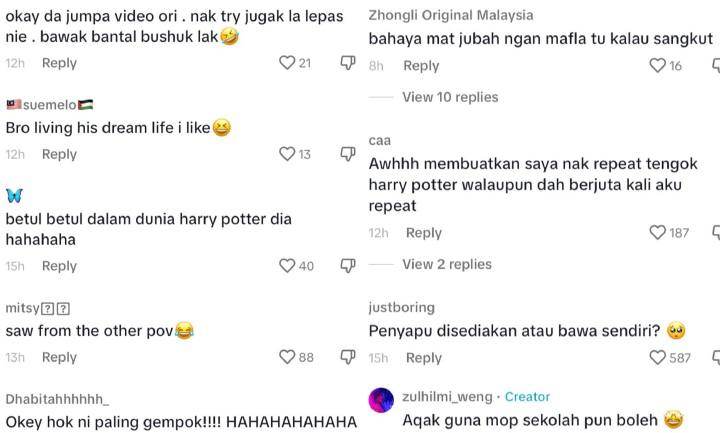Open blue butterfly user profile
This screenshot has height=433, width=720.
tap(14, 195)
